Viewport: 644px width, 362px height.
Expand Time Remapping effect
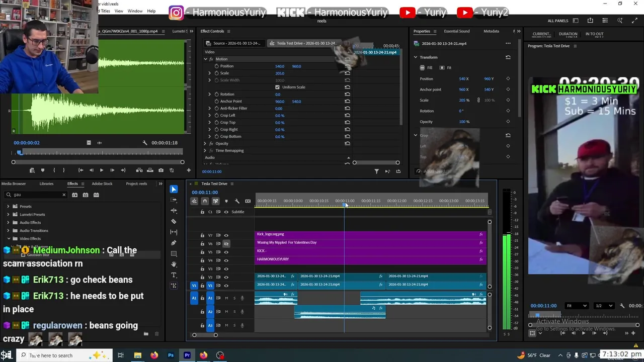coord(205,151)
